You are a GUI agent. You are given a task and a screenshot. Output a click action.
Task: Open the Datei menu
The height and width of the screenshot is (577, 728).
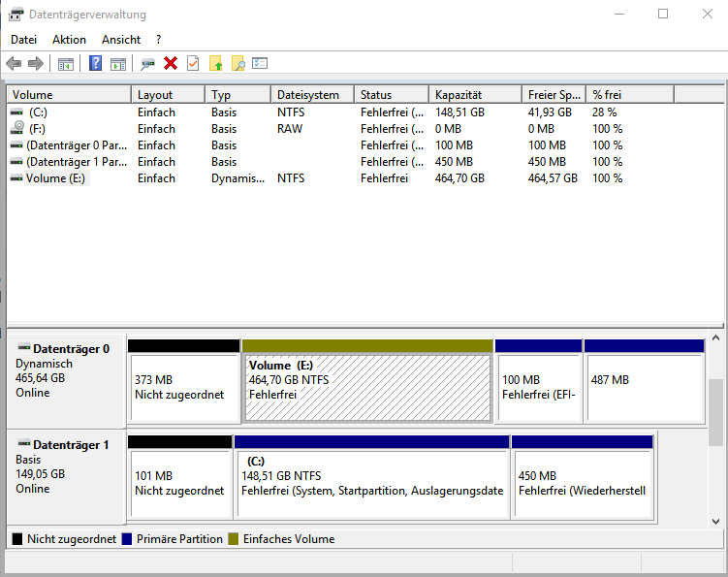click(23, 40)
